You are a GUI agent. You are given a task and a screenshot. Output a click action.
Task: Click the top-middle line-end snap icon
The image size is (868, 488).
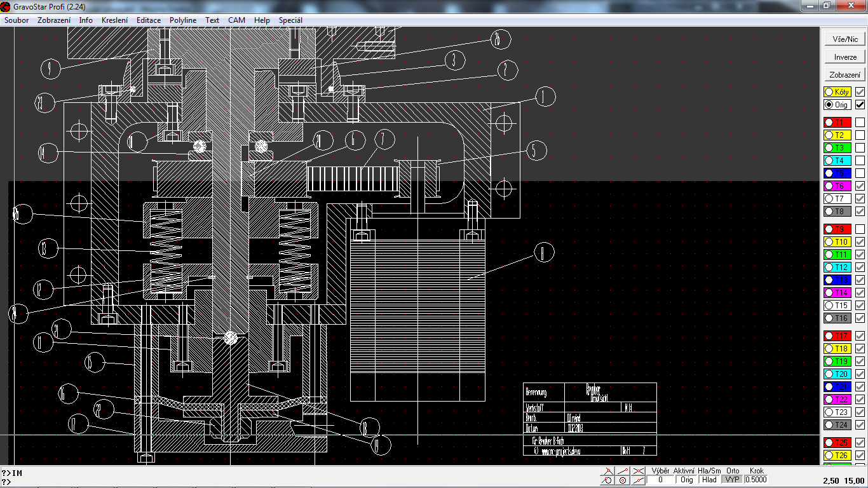(623, 471)
